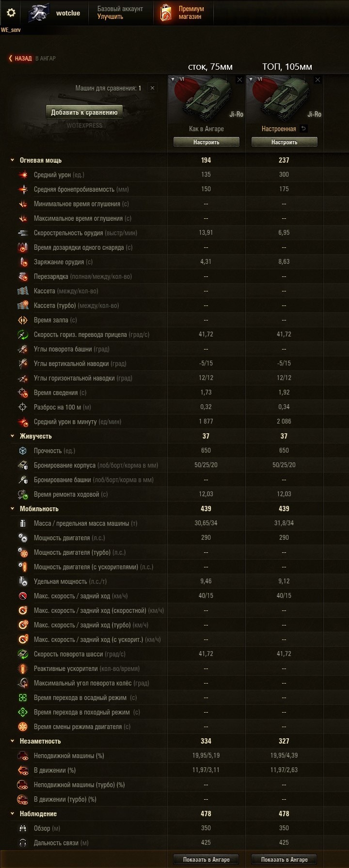Click the Прочность cube icon
This screenshot has width=349, height=868.
click(x=23, y=451)
